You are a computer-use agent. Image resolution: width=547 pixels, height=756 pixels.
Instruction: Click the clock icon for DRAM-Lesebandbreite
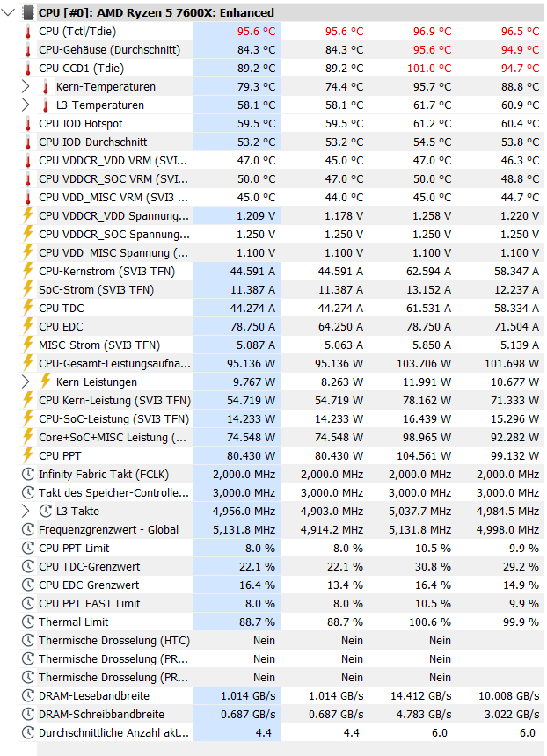[x=28, y=695]
